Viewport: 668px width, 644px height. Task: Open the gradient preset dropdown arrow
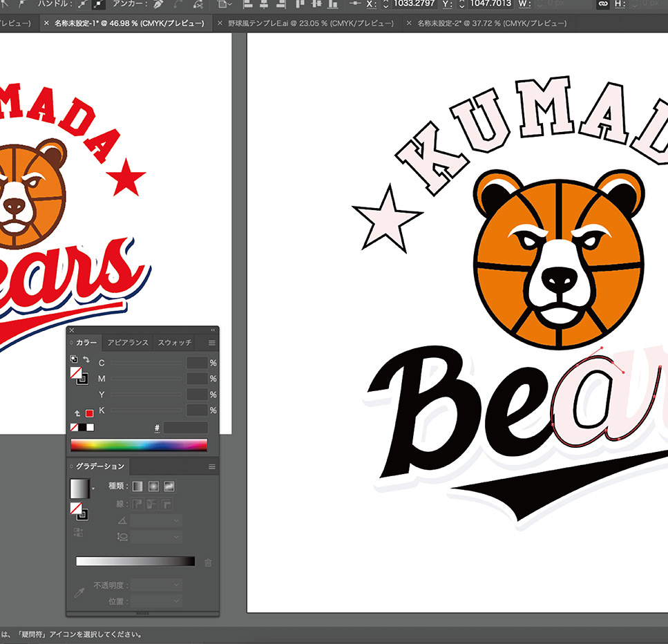tap(93, 488)
